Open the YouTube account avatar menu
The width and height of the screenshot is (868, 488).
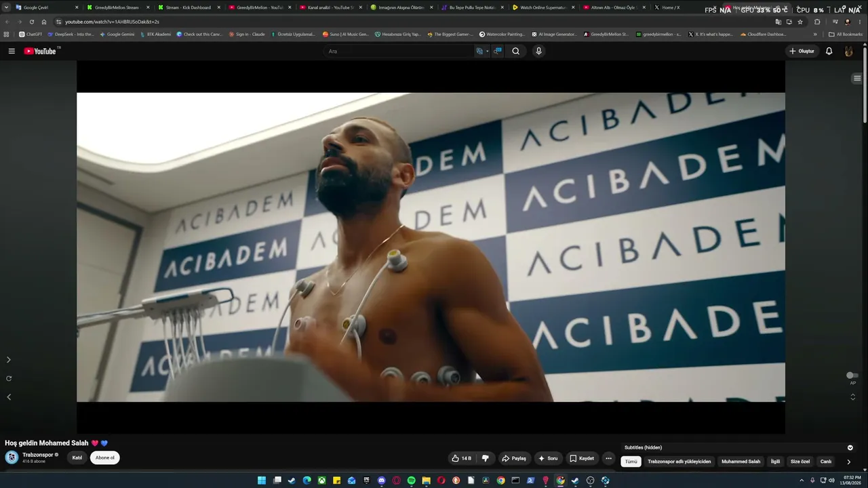pos(848,51)
